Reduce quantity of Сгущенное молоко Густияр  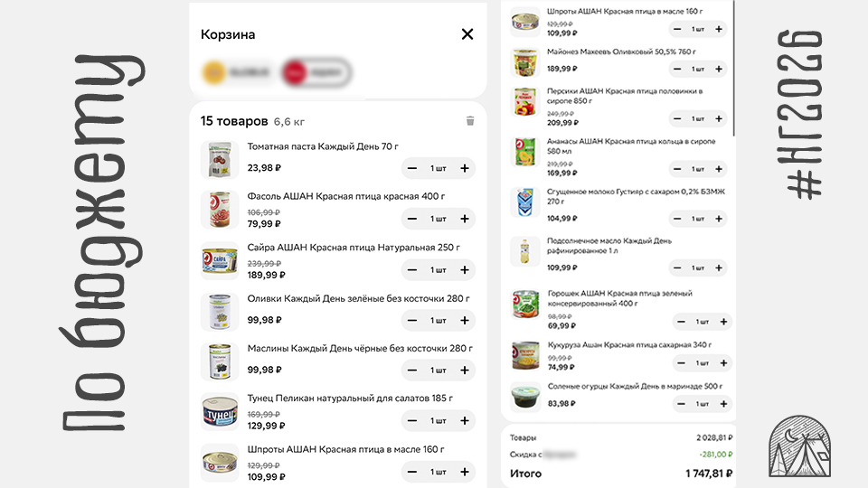(x=678, y=219)
